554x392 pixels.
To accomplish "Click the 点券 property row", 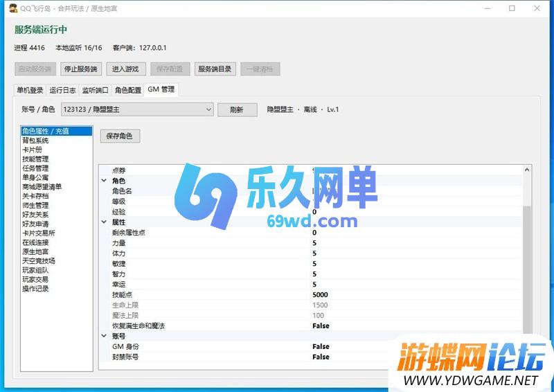I will [311, 170].
